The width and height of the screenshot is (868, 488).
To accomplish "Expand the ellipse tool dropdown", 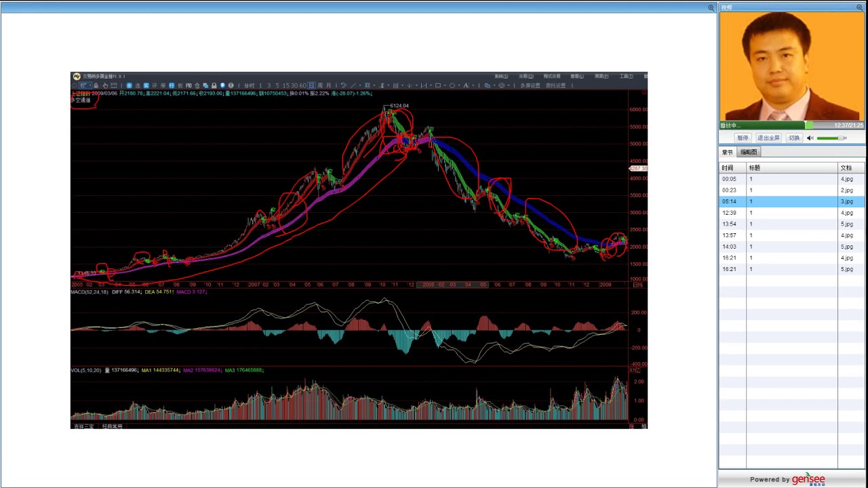I will (x=459, y=85).
